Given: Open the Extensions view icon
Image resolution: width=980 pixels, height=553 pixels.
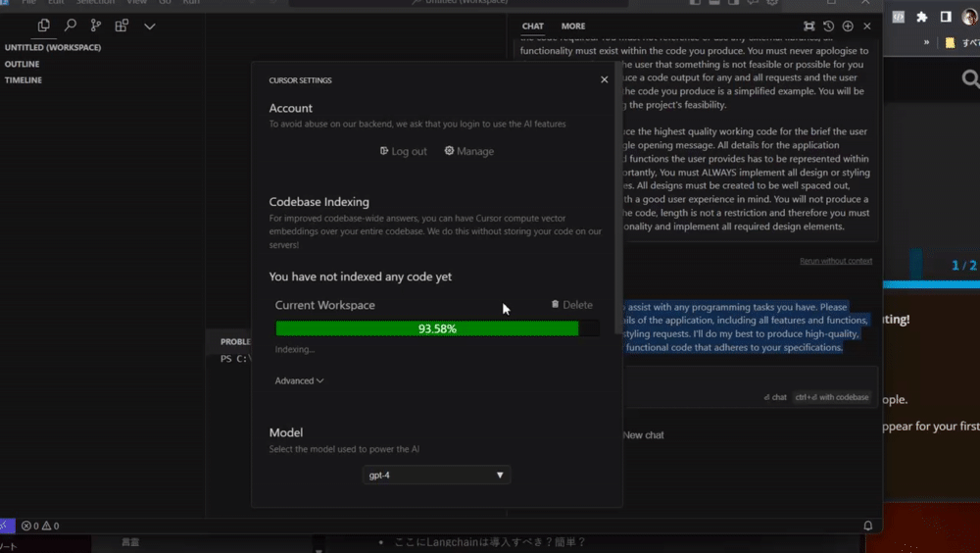Looking at the screenshot, I should point(122,25).
